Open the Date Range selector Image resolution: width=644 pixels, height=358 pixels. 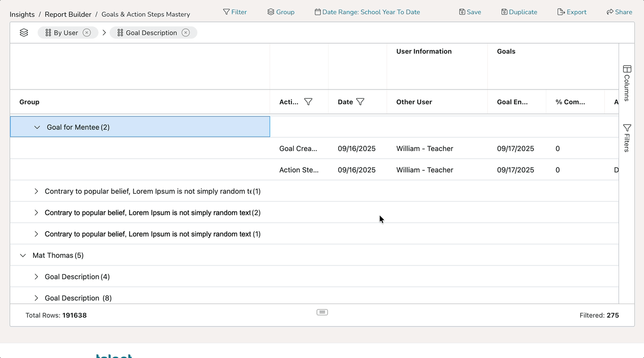367,12
